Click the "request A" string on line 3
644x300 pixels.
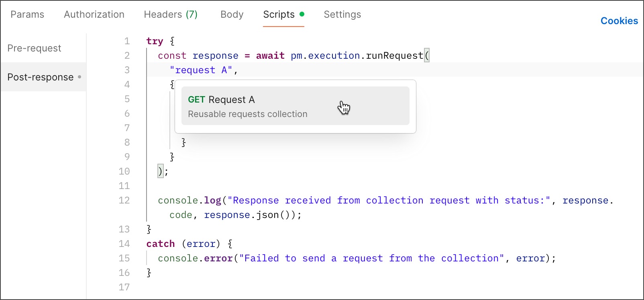pos(201,70)
